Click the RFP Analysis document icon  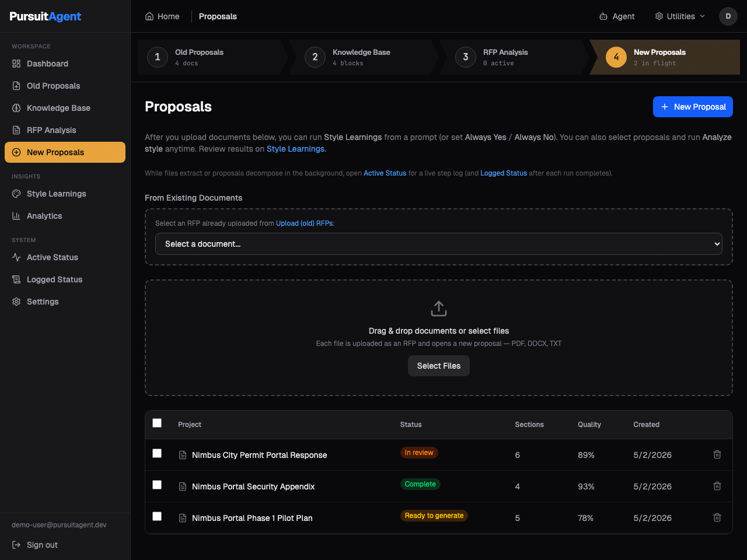pyautogui.click(x=16, y=130)
